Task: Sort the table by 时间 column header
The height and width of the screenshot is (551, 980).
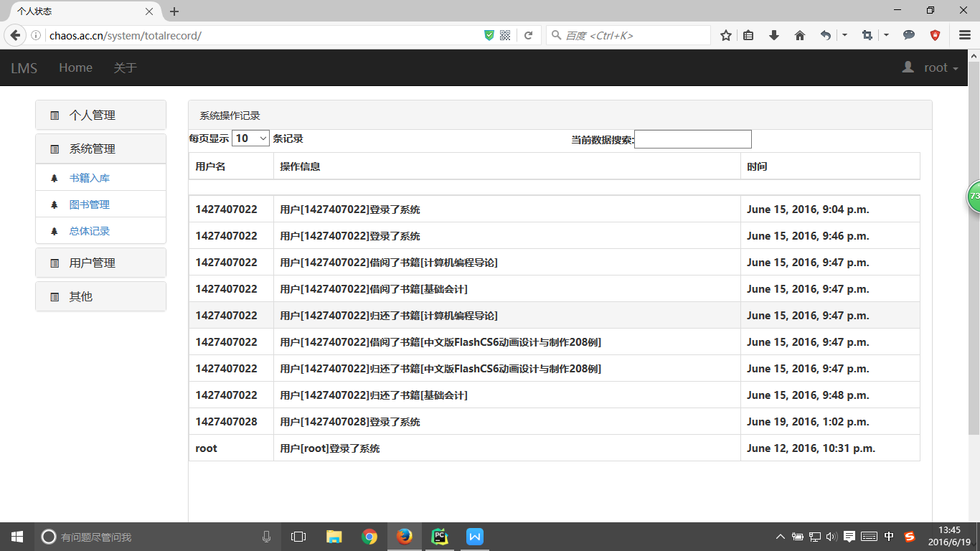Action: (x=830, y=166)
